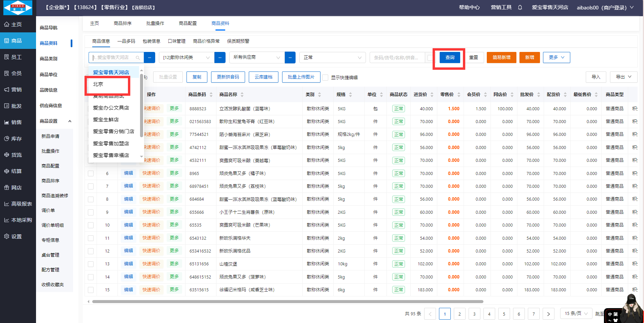The image size is (644, 323).
Task: Click the horizontal table scrollbar
Action: (288, 301)
